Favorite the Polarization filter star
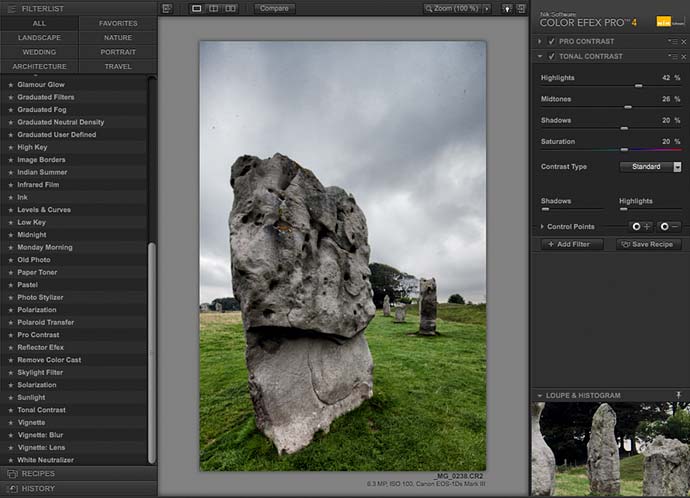Viewport: 690px width, 498px height. 11,310
